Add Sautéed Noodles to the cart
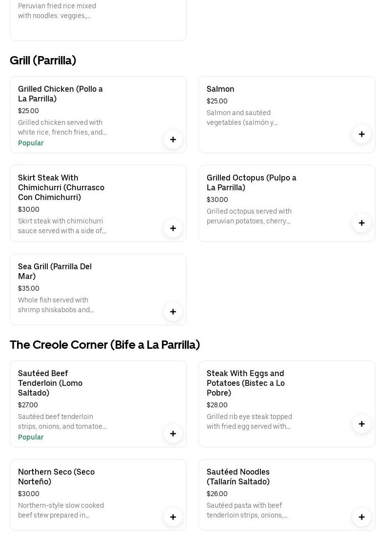This screenshot has height=539, width=392. pyautogui.click(x=362, y=517)
